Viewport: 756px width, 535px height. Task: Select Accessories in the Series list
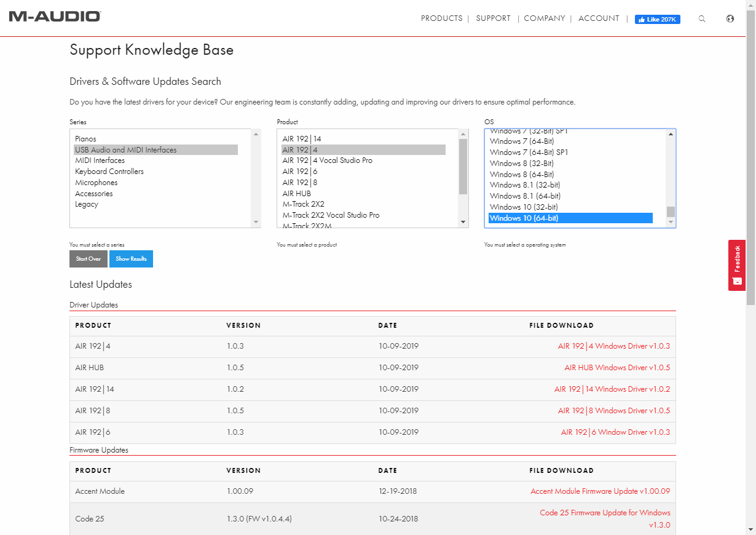coord(156,194)
